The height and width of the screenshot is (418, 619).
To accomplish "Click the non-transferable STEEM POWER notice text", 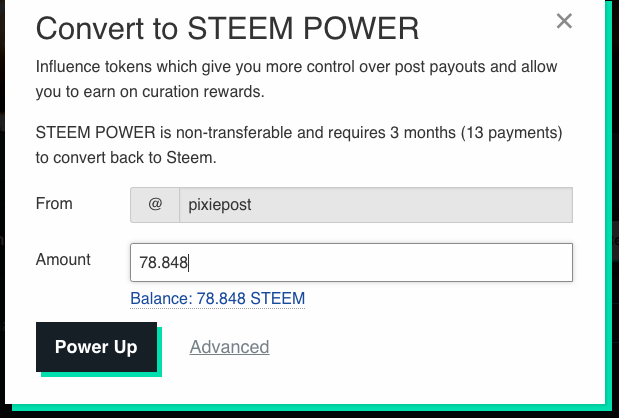I will (x=299, y=145).
